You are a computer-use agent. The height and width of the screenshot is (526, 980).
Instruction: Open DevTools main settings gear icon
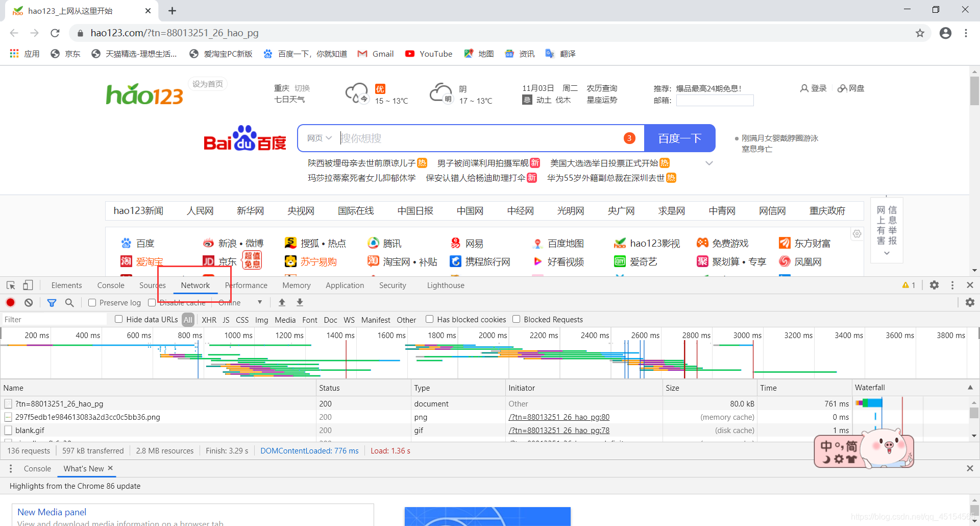click(934, 285)
